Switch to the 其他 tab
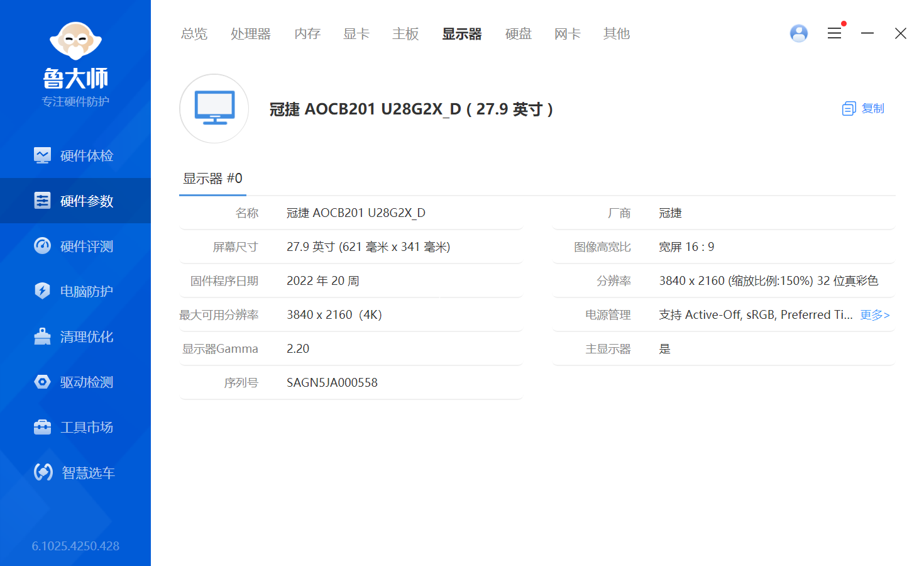Screen dimensions: 924x566 tap(617, 34)
